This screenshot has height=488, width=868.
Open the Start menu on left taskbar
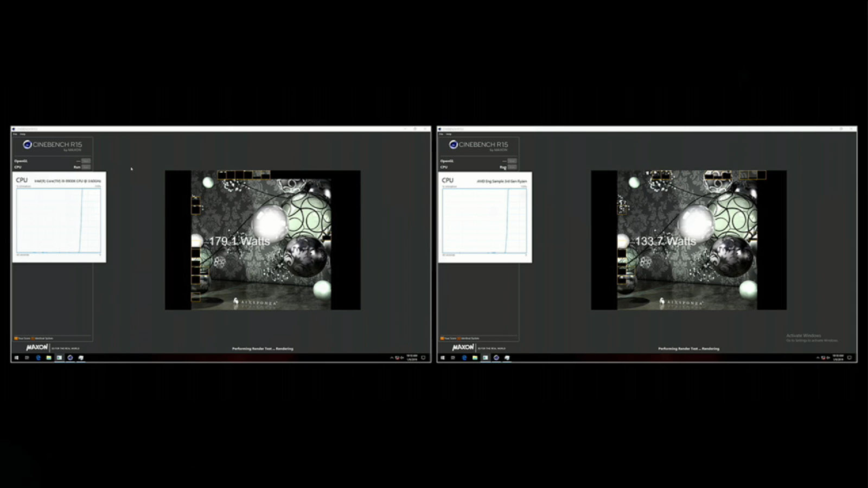(16, 358)
